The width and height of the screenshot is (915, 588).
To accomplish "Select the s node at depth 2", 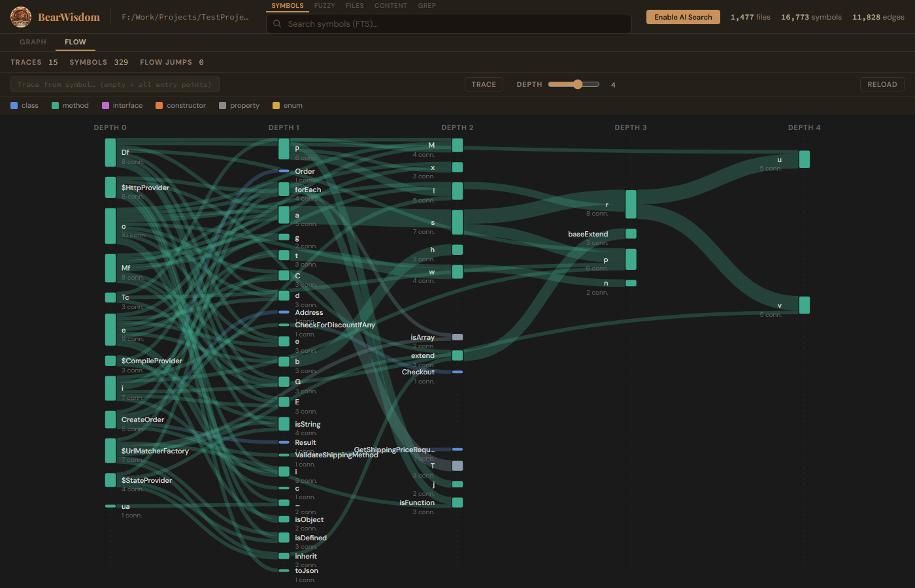I will [457, 222].
